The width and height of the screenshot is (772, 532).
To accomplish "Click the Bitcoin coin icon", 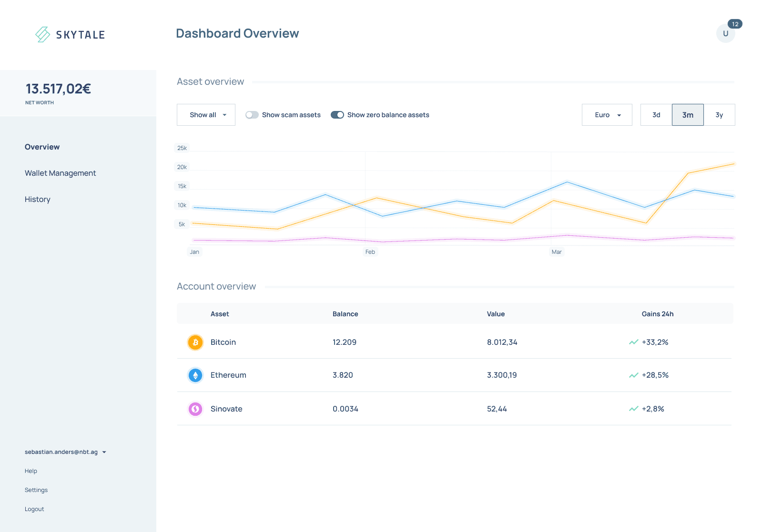I will 195,342.
